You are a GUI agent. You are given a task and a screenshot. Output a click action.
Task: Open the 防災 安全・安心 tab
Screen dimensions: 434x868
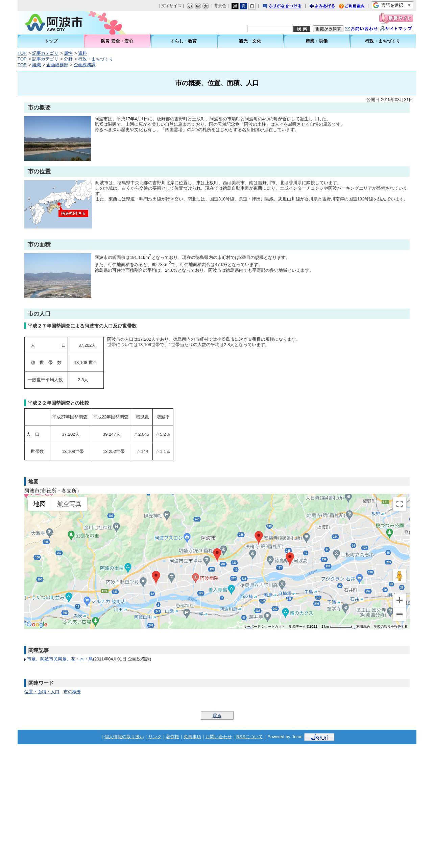(117, 41)
